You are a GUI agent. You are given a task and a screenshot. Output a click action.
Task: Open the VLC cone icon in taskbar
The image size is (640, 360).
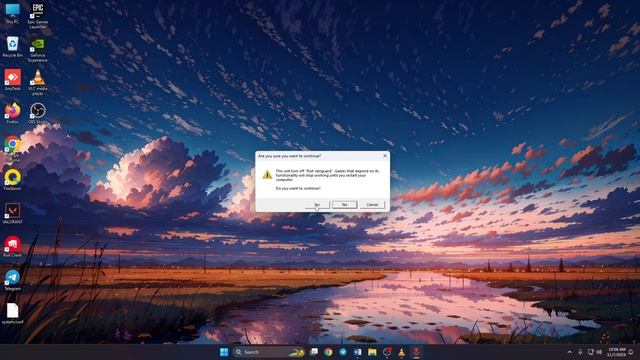coord(402,352)
